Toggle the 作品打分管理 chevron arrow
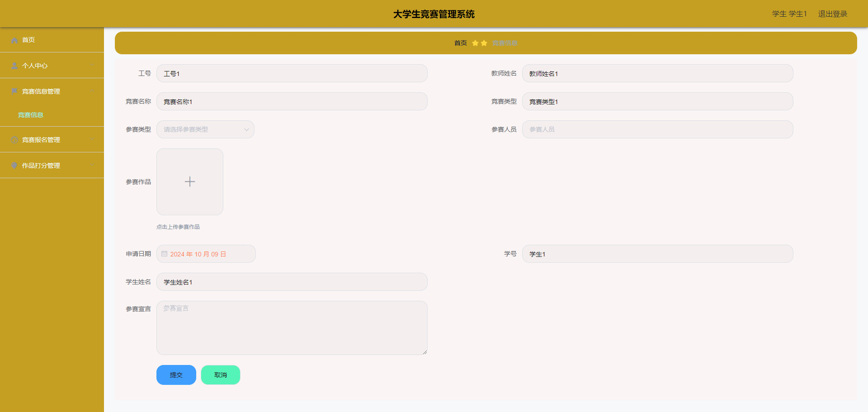The image size is (868, 412). pos(93,166)
